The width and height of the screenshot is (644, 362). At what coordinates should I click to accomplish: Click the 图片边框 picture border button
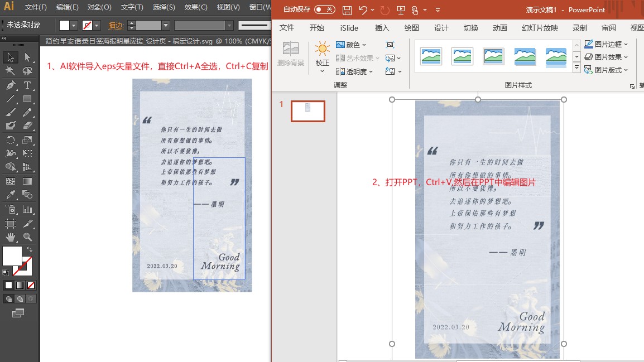[607, 44]
